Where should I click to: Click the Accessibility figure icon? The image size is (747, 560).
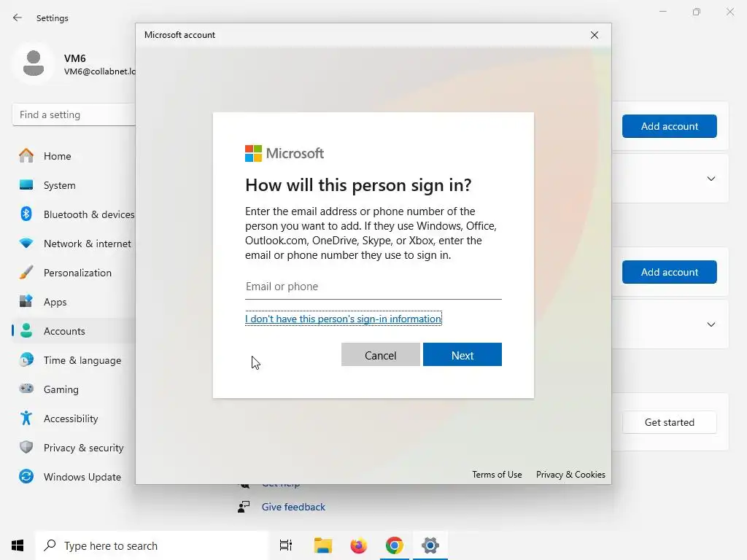pos(26,418)
